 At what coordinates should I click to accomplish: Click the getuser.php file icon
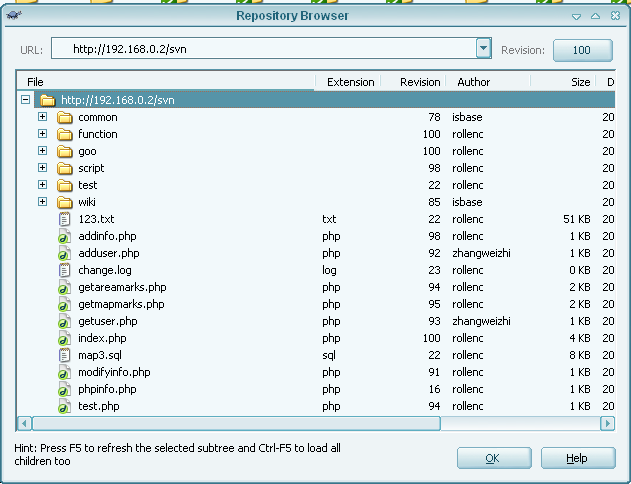(x=64, y=321)
